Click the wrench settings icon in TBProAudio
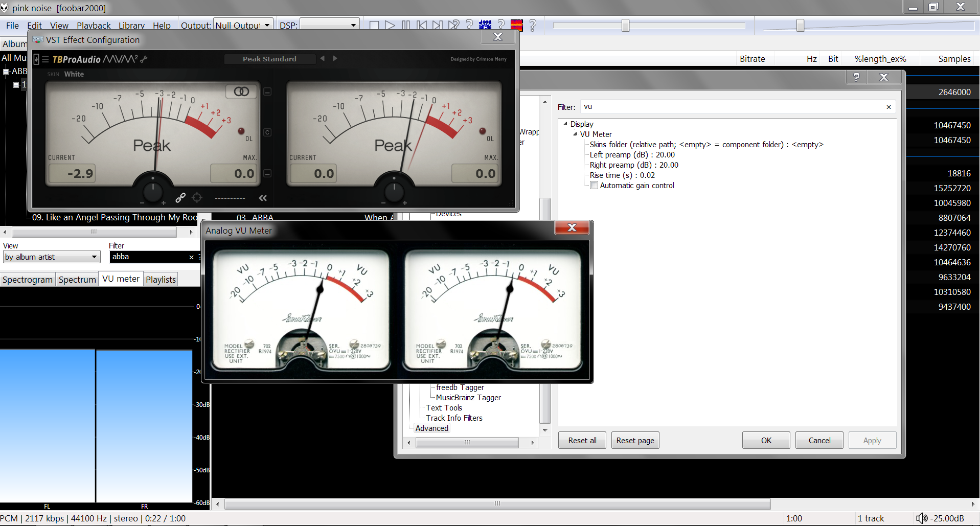Image resolution: width=980 pixels, height=526 pixels. 144,59
